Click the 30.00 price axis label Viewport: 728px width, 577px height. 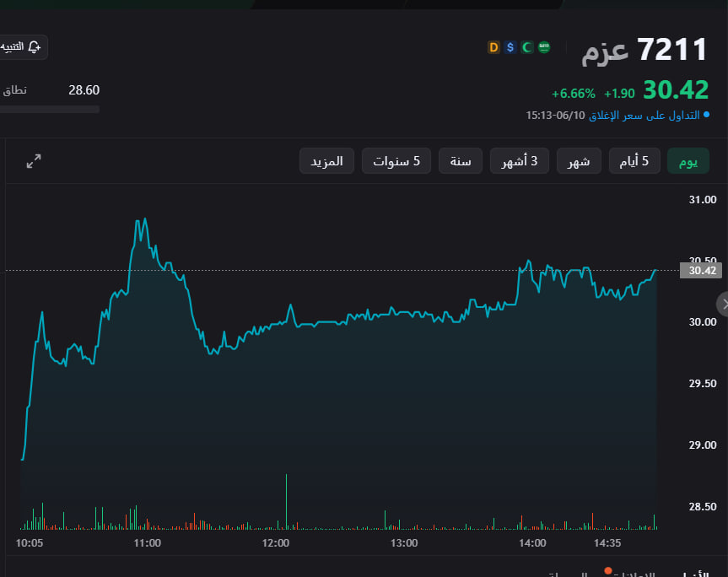point(703,321)
